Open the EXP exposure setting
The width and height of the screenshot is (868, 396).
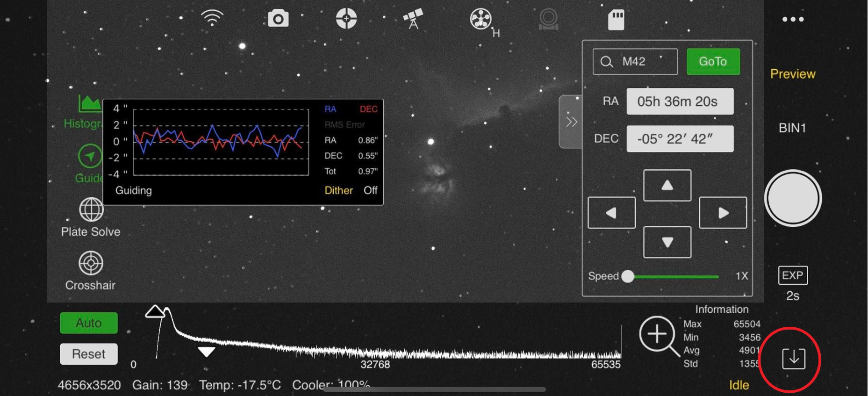click(793, 275)
